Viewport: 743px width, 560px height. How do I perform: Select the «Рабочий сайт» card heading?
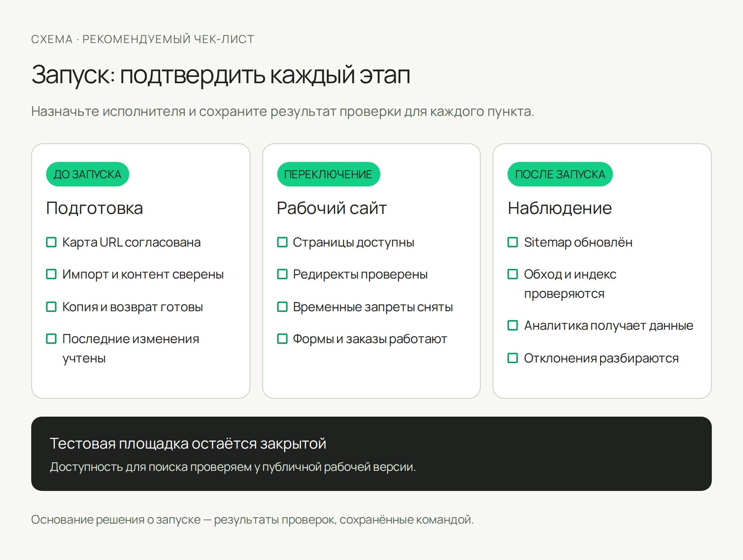coord(332,208)
